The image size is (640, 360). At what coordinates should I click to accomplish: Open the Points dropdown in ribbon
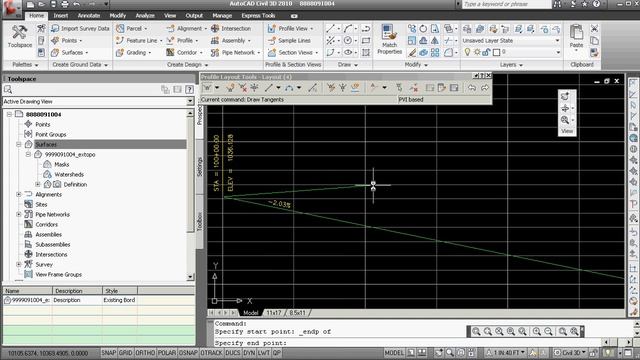click(67, 40)
